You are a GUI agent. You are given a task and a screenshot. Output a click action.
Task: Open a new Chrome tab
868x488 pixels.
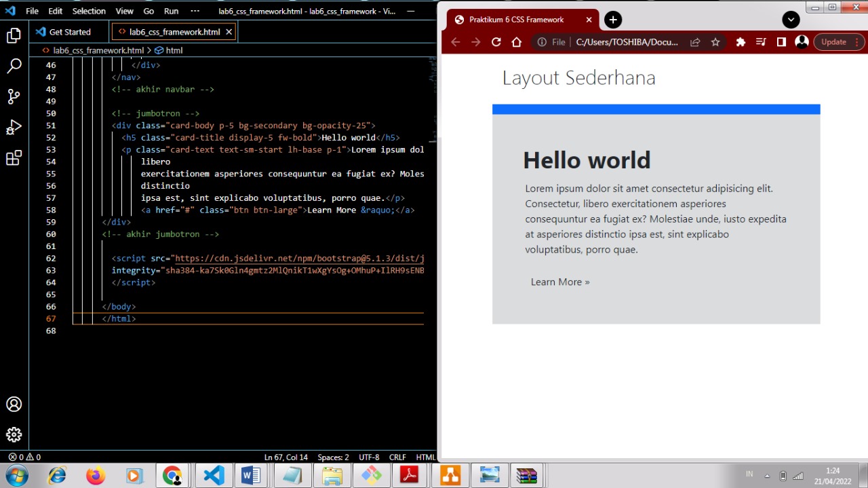click(x=613, y=20)
